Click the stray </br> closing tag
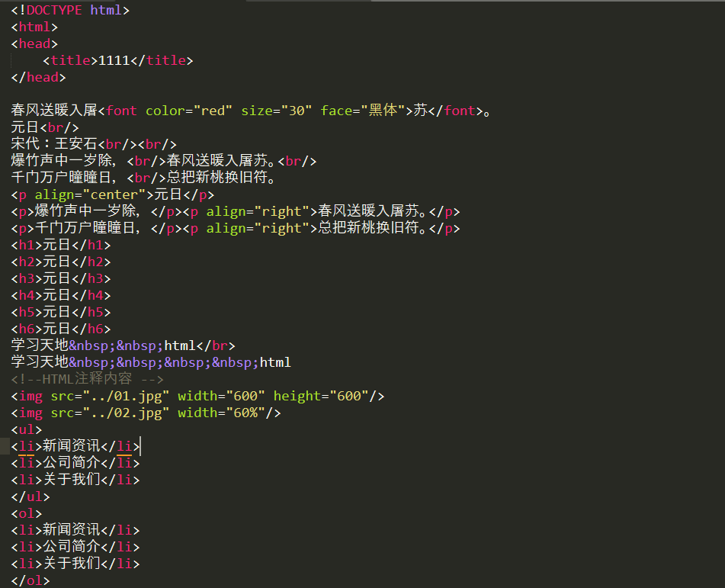 216,345
